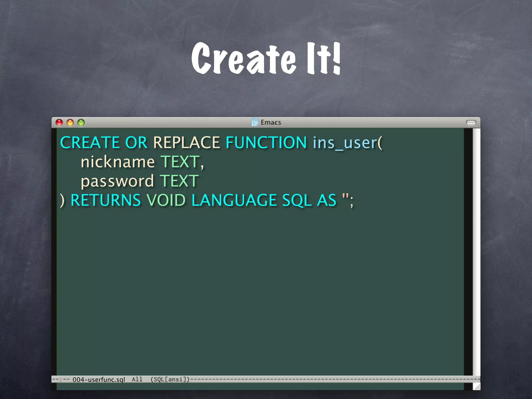Click the word REPLACE in the code
Screen dimensions: 532x399
coord(186,143)
